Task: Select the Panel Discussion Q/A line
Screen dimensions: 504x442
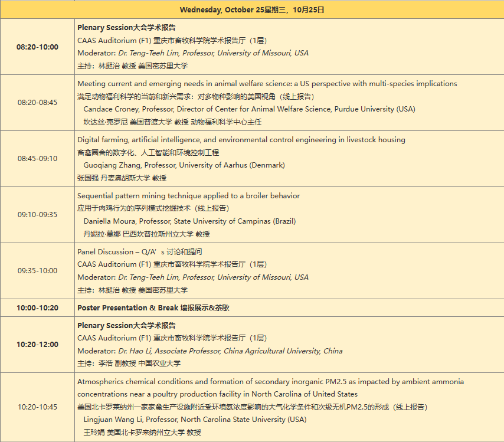Action: [x=139, y=252]
